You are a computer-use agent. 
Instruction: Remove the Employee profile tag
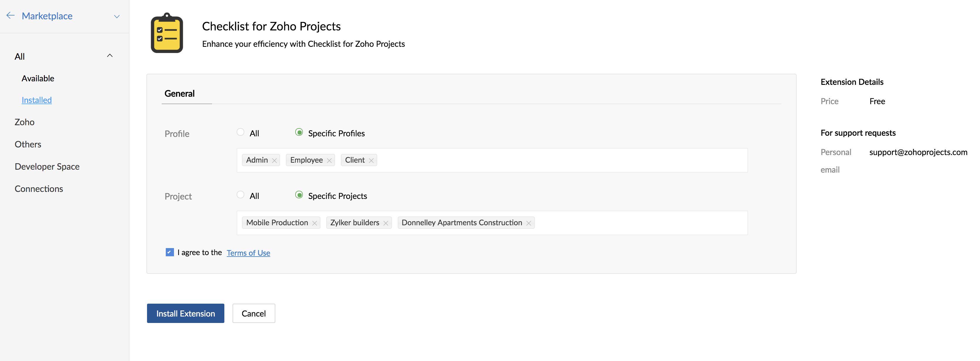pyautogui.click(x=329, y=160)
